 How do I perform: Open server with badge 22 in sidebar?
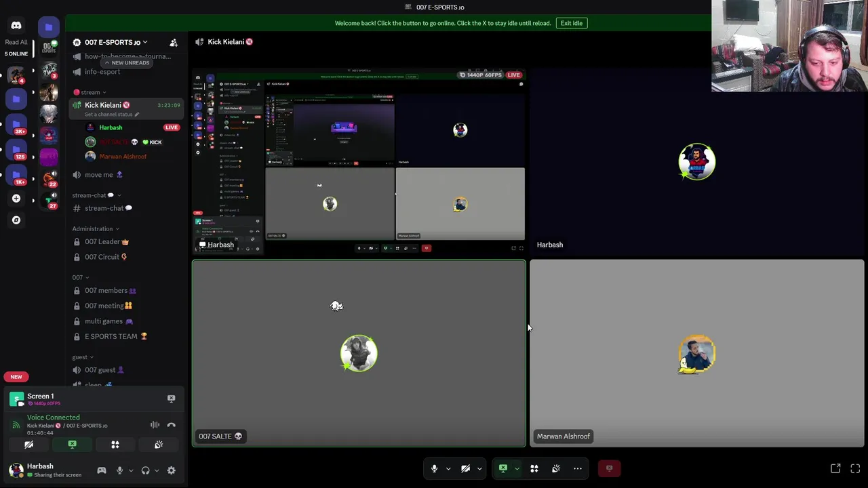point(49,179)
